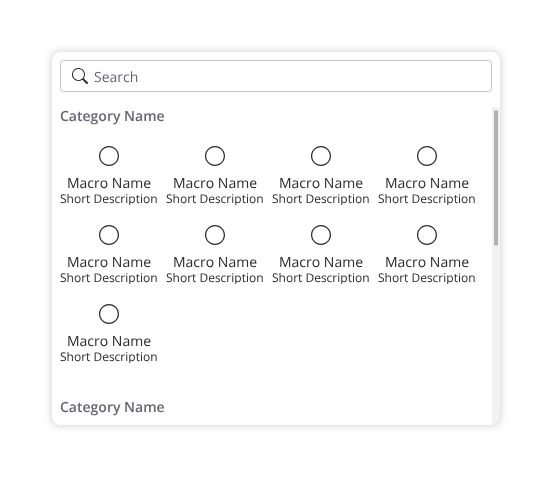Select the first macro's circle icon in row two
Screen dimensions: 552x477
(109, 235)
